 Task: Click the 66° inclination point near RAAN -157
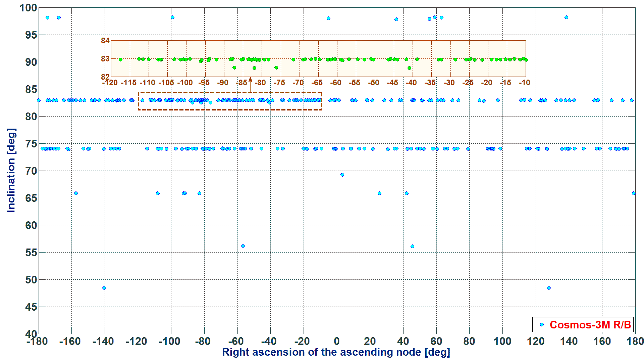click(76, 193)
